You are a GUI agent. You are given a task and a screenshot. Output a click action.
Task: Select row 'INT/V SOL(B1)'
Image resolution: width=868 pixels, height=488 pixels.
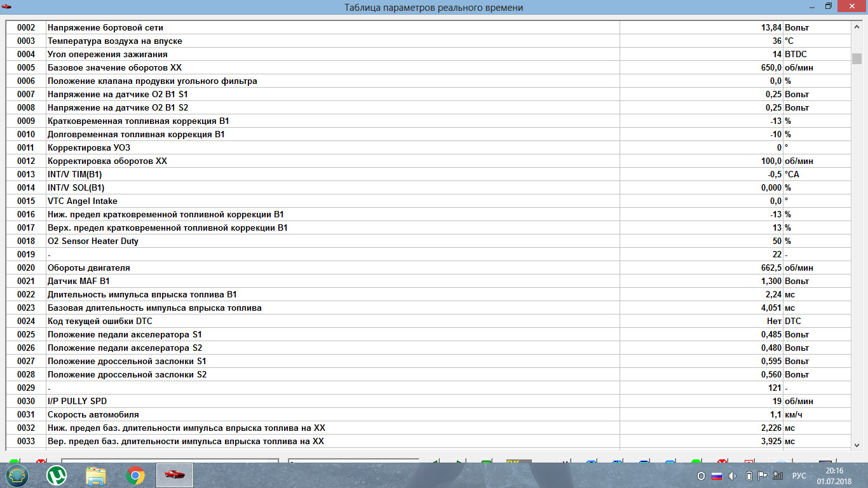pyautogui.click(x=428, y=188)
